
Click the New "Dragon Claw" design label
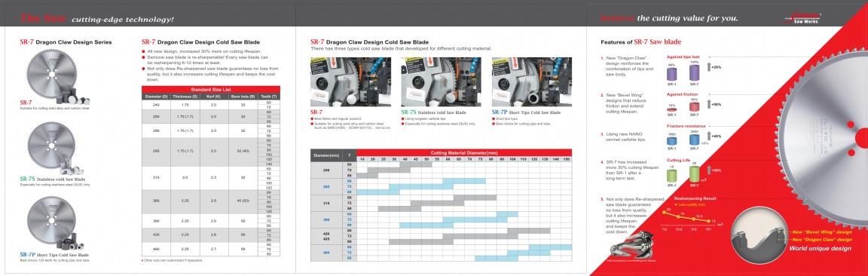tap(821, 239)
